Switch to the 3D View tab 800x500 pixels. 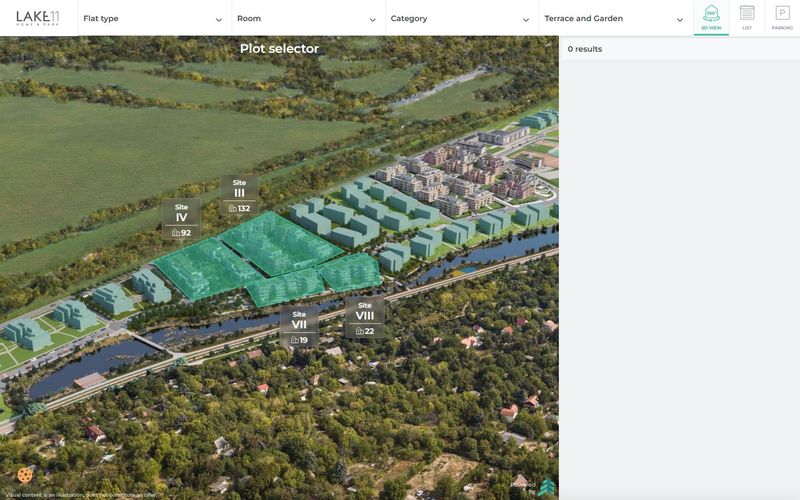click(711, 18)
